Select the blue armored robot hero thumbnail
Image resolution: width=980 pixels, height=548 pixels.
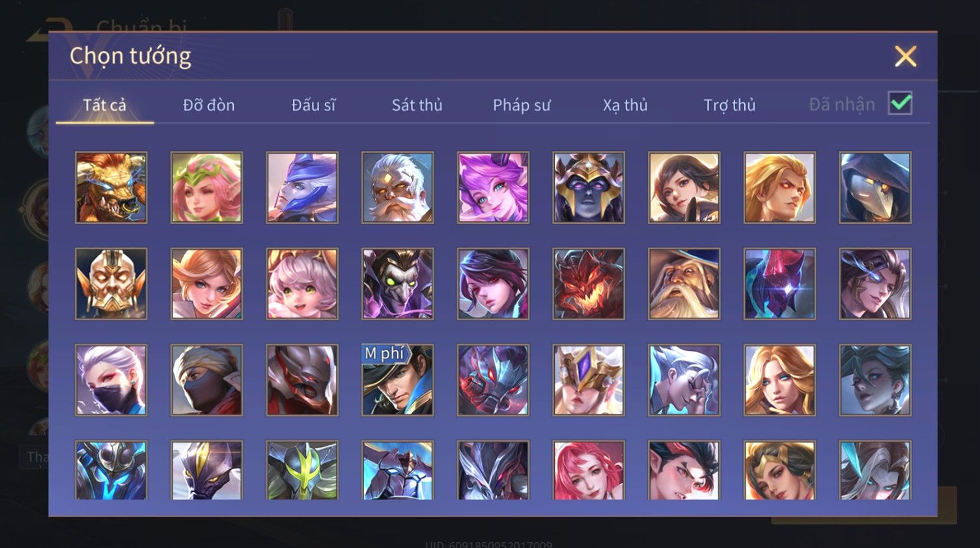pyautogui.click(x=111, y=470)
